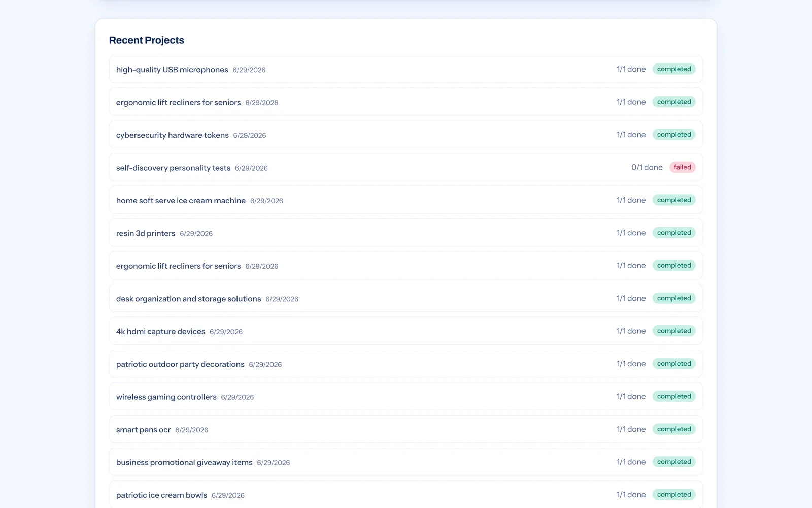Click completed badge for business promotional giveaway items
The height and width of the screenshot is (508, 812).
[x=674, y=462]
